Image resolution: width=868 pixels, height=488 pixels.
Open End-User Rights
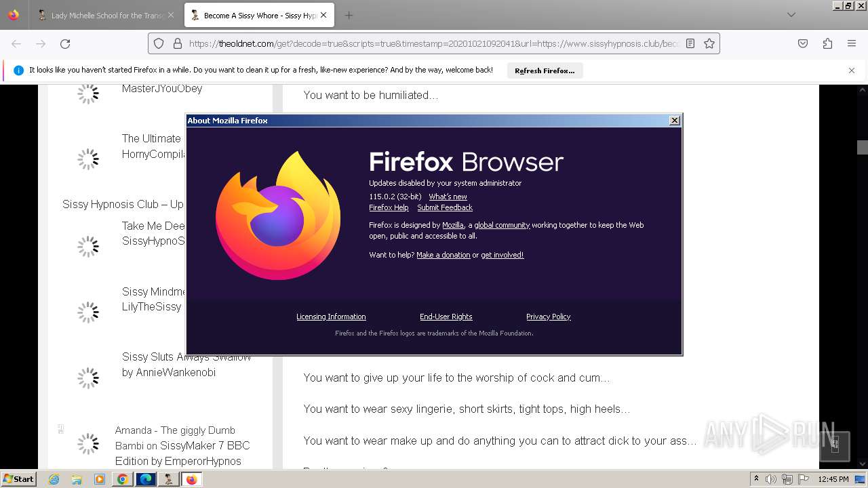(446, 317)
